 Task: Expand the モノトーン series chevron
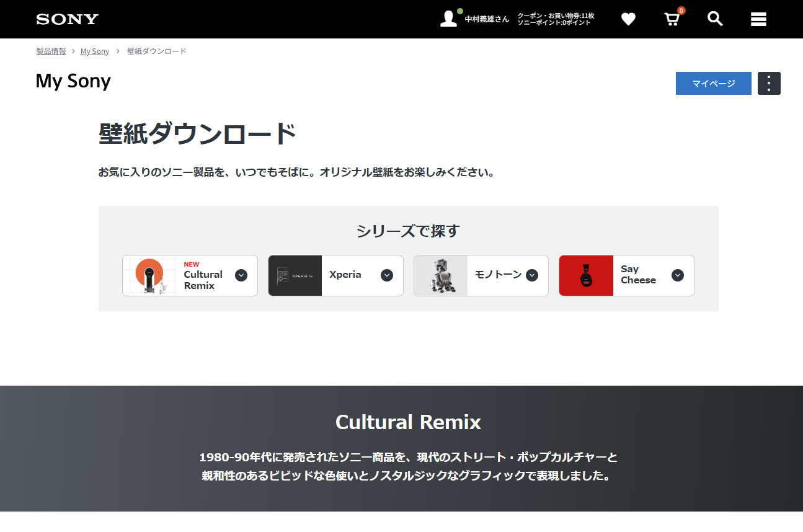532,275
